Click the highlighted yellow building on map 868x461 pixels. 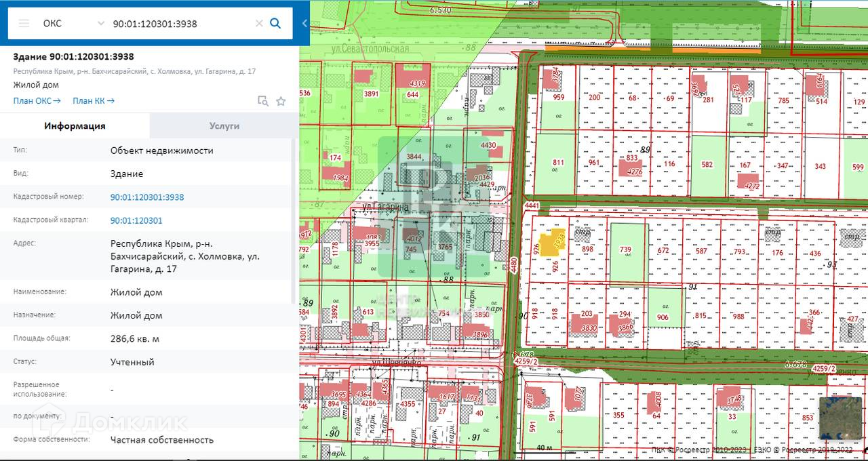(549, 242)
